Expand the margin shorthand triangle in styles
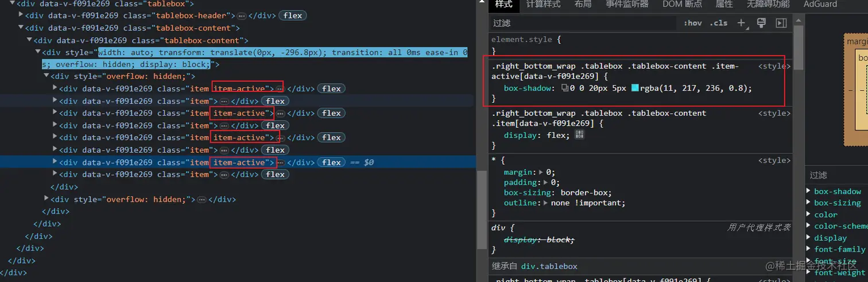This screenshot has height=282, width=868. (x=540, y=172)
